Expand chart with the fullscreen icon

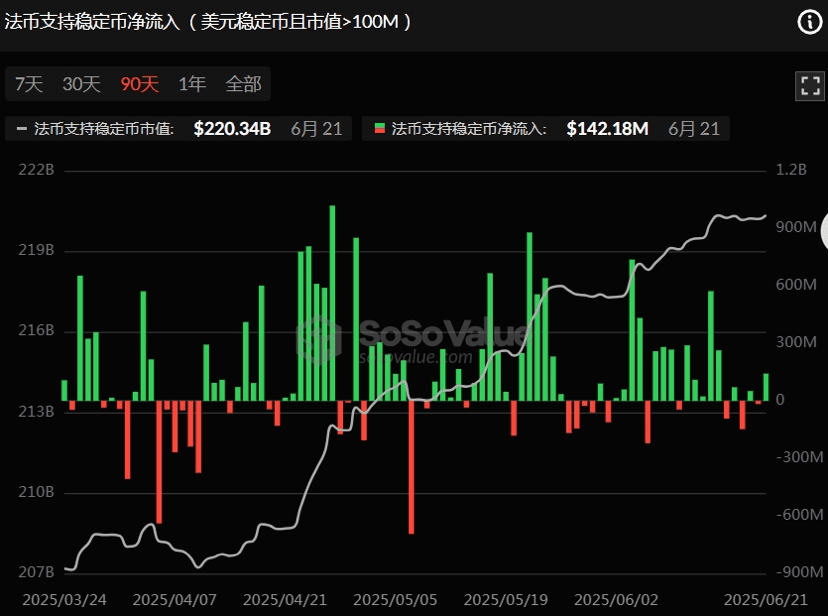810,86
